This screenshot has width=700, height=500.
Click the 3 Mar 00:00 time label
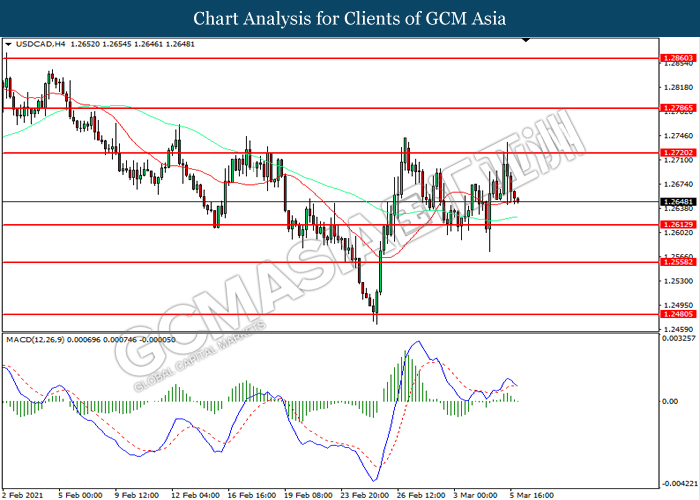pyautogui.click(x=475, y=495)
